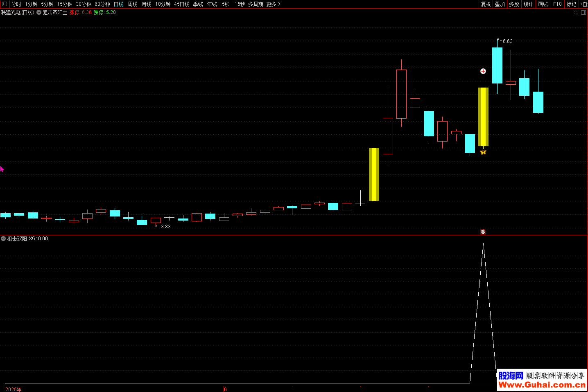Switch to 分时 intraday view
This screenshot has height=392, width=588.
16,4
